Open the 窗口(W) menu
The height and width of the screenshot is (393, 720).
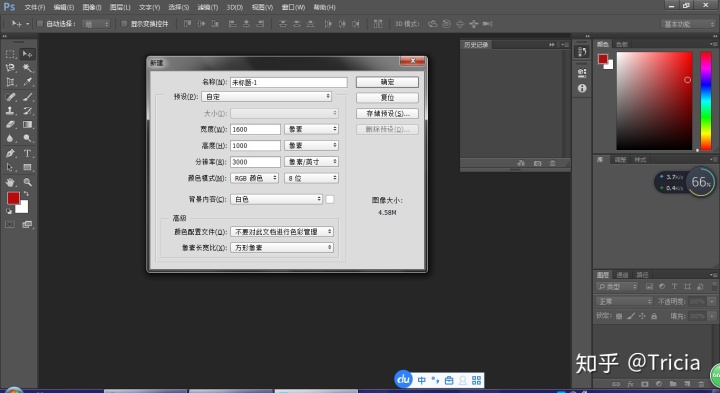coord(293,7)
